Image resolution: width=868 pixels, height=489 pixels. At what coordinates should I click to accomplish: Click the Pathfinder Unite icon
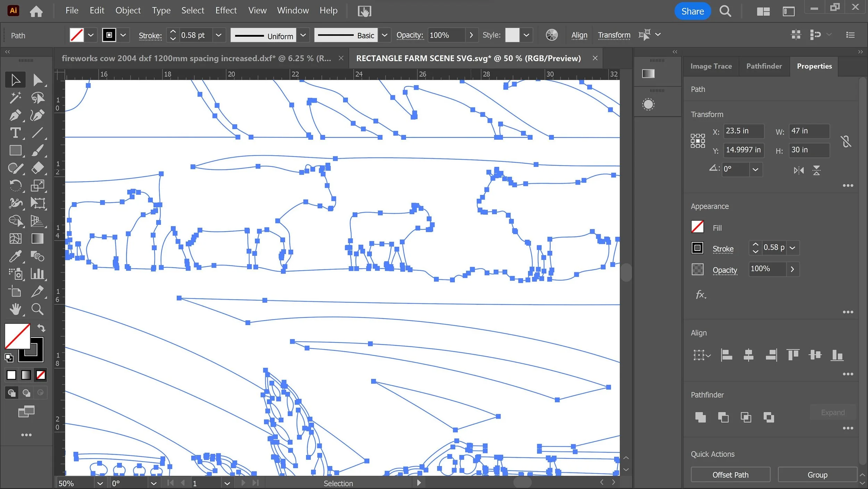(700, 417)
